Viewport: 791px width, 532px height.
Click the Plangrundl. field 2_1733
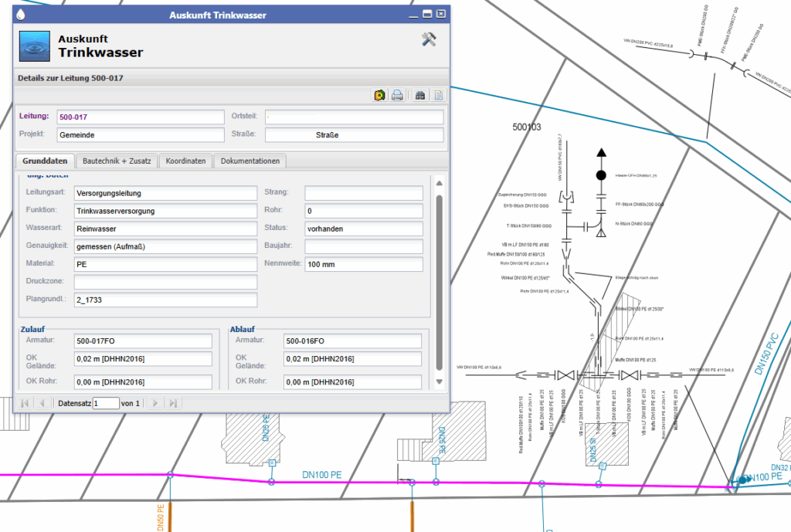click(x=165, y=300)
